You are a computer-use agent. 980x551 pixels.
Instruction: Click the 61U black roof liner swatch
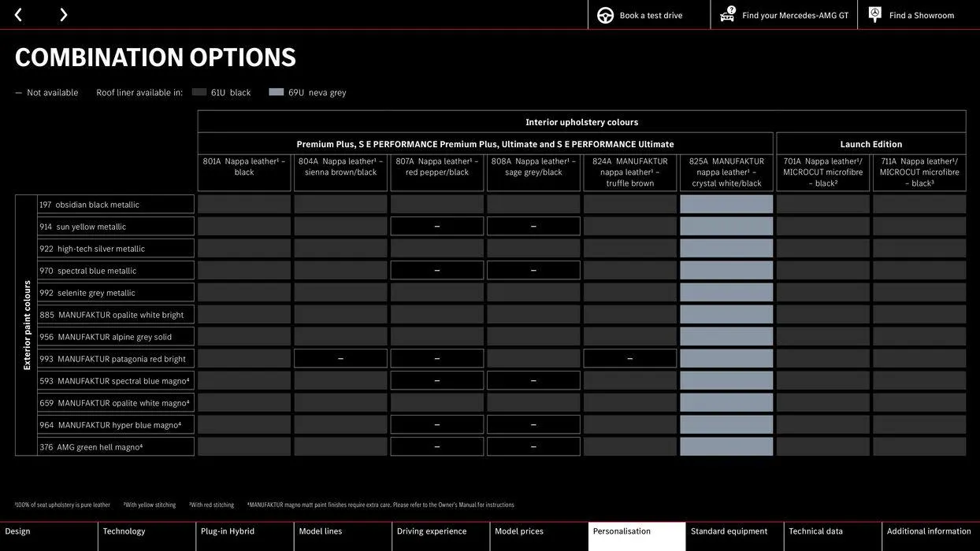pyautogui.click(x=199, y=92)
